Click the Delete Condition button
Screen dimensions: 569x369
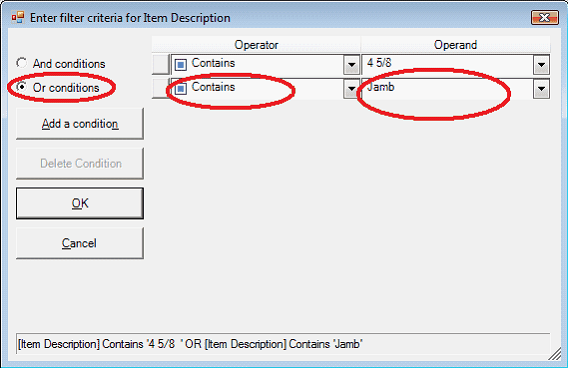[x=80, y=164]
